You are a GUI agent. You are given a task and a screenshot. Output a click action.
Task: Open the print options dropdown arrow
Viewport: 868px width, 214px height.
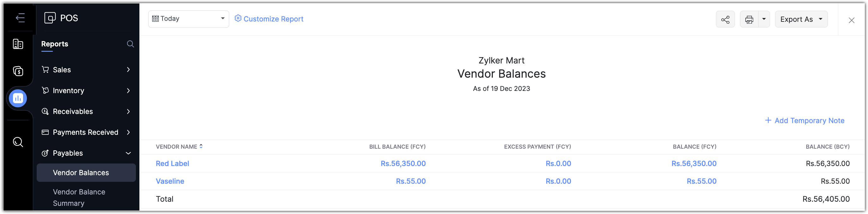(x=764, y=19)
